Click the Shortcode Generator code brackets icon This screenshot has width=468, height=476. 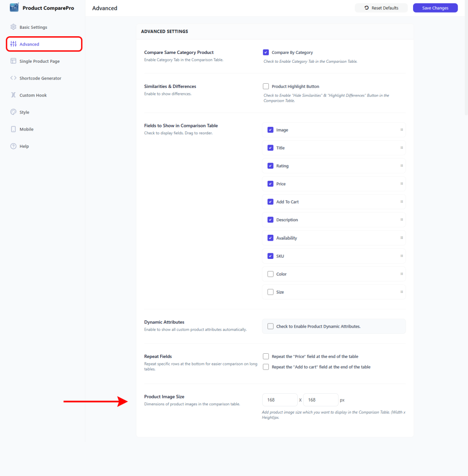pyautogui.click(x=13, y=78)
